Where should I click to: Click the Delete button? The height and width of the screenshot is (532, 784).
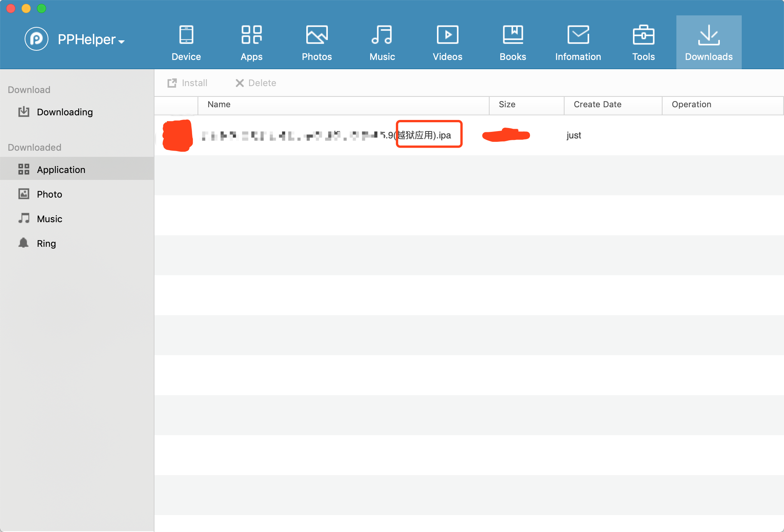coord(256,83)
